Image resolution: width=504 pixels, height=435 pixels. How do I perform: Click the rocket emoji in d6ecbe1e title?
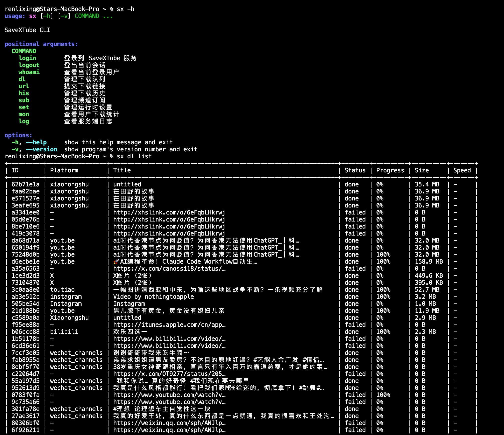(x=116, y=262)
